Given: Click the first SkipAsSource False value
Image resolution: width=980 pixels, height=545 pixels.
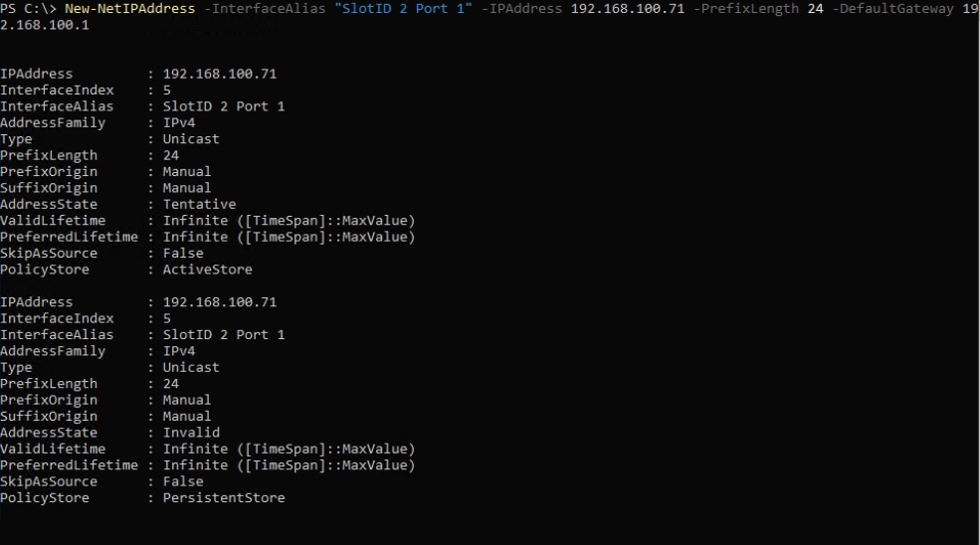Looking at the screenshot, I should 183,254.
